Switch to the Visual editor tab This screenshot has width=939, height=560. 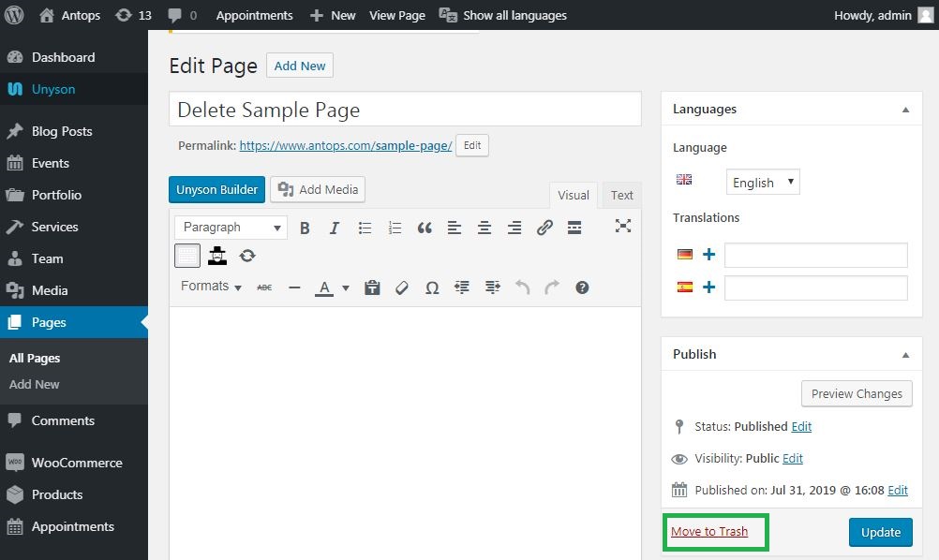574,196
